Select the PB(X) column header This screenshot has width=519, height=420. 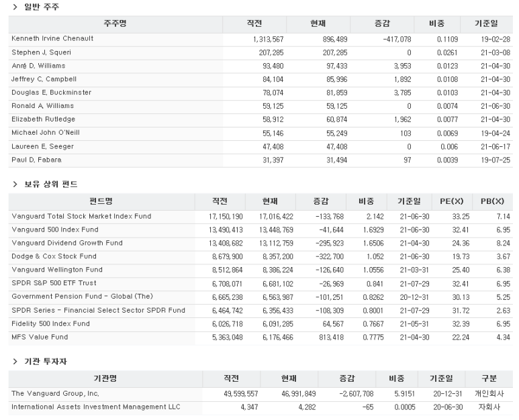pyautogui.click(x=492, y=201)
